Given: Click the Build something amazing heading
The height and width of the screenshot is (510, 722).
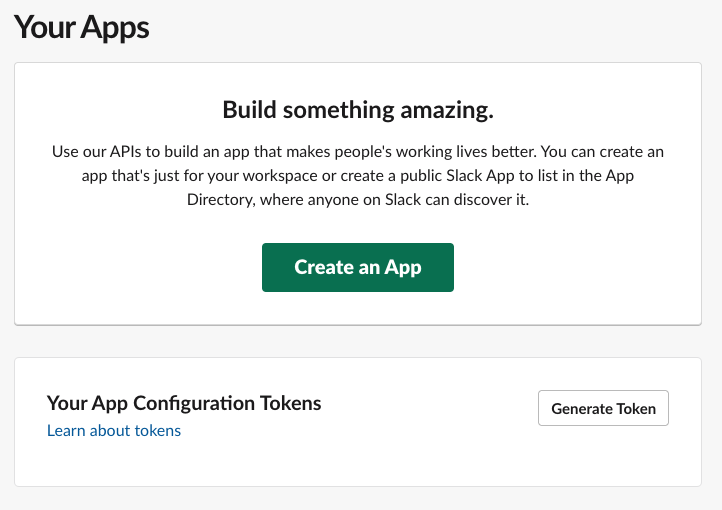Looking at the screenshot, I should [x=358, y=110].
